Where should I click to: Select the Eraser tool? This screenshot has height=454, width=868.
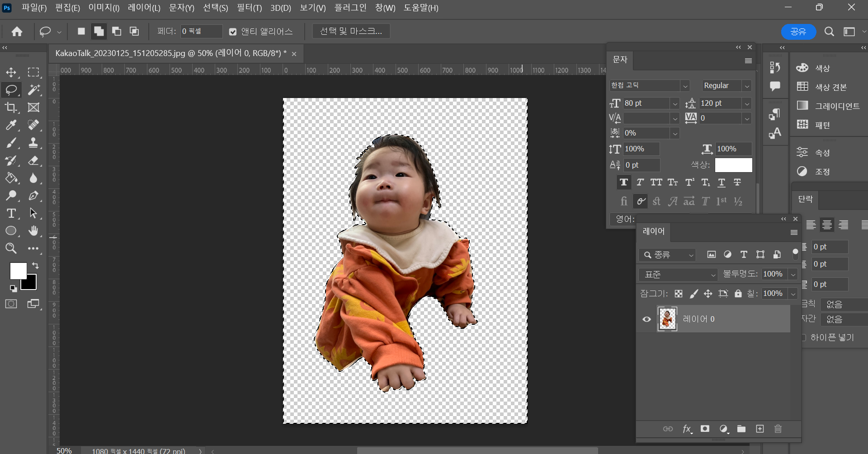coord(33,160)
